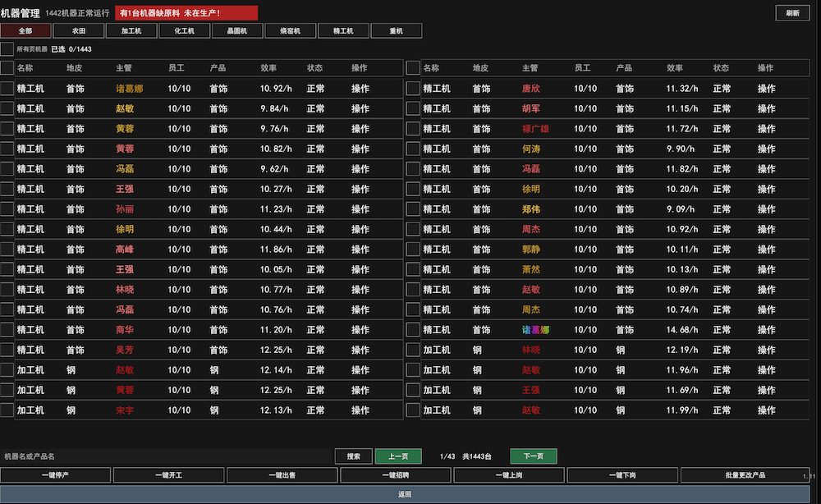The height and width of the screenshot is (504, 821).
Task: Click 操作 for 胡军's 11.15/h machine
Action: coord(767,108)
